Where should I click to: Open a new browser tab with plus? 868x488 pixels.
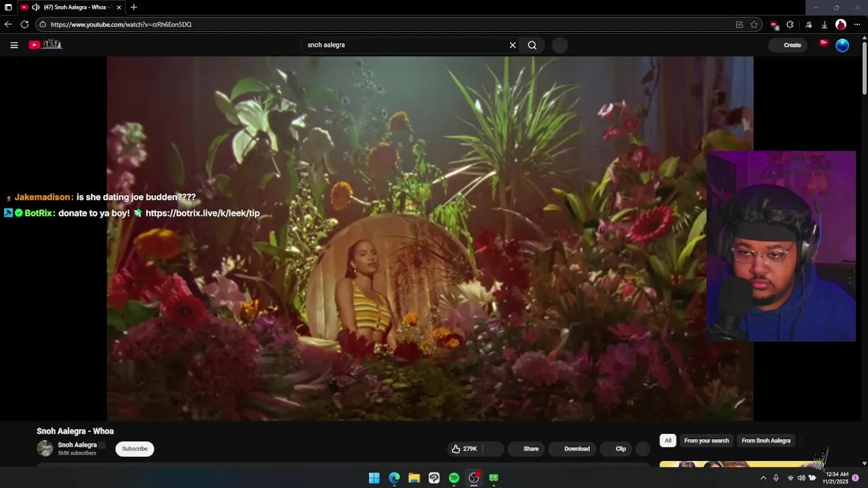[134, 7]
